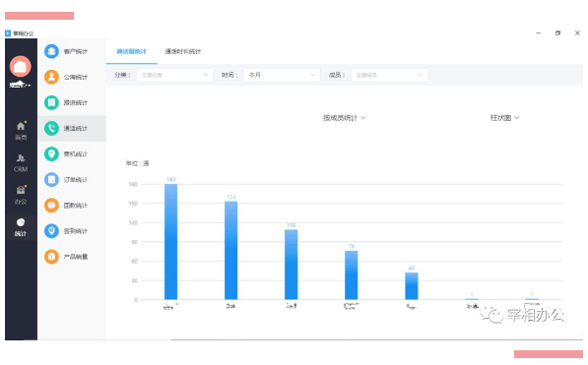Viewport: 588px width, 365px height.
Task: Expand the 柱状图 chart type selector
Action: click(x=504, y=118)
